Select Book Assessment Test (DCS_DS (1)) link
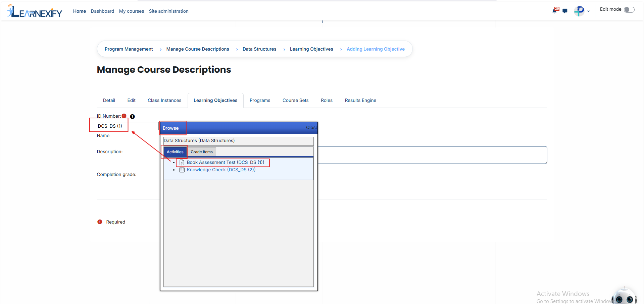 pyautogui.click(x=226, y=163)
